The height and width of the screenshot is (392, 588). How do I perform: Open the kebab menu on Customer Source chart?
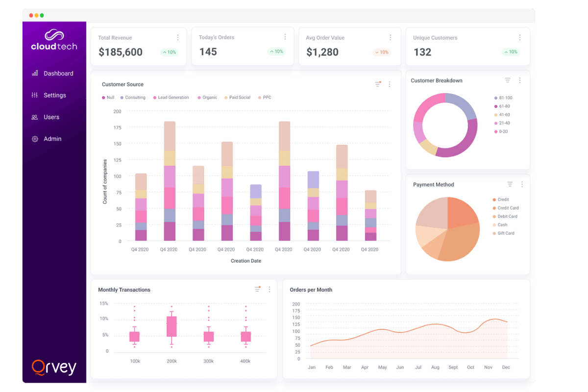coord(390,84)
